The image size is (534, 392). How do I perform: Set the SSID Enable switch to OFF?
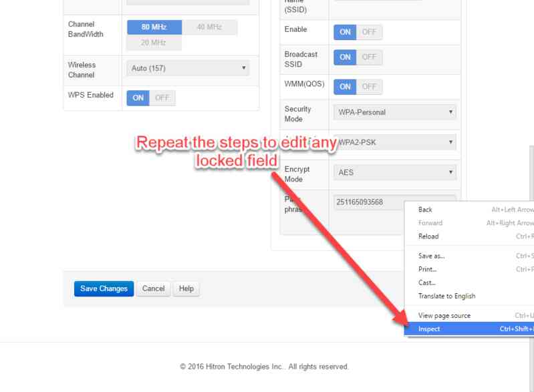coord(369,32)
